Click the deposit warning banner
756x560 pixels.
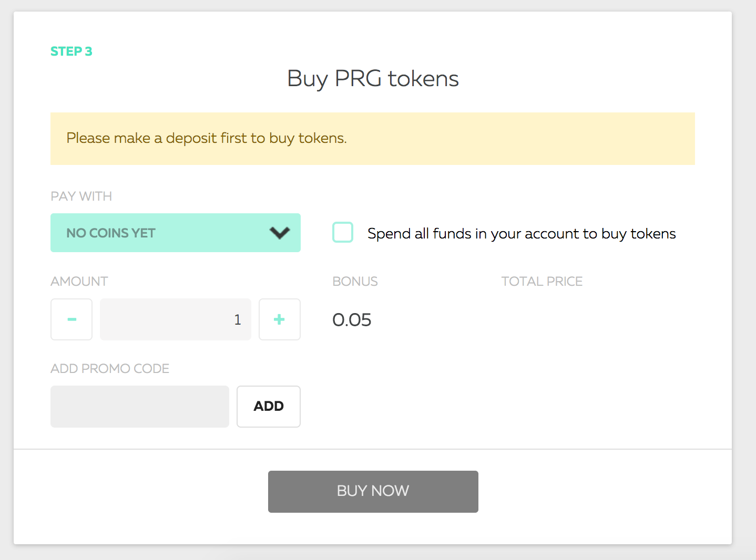coord(373,139)
